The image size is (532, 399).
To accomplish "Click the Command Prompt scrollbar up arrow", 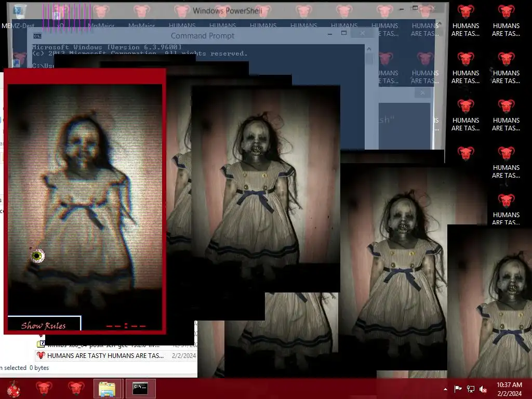I will [369, 49].
